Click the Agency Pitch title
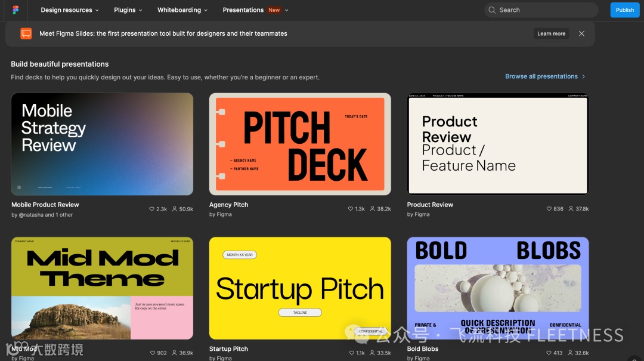Screen dimensions: 644x361 228,205
